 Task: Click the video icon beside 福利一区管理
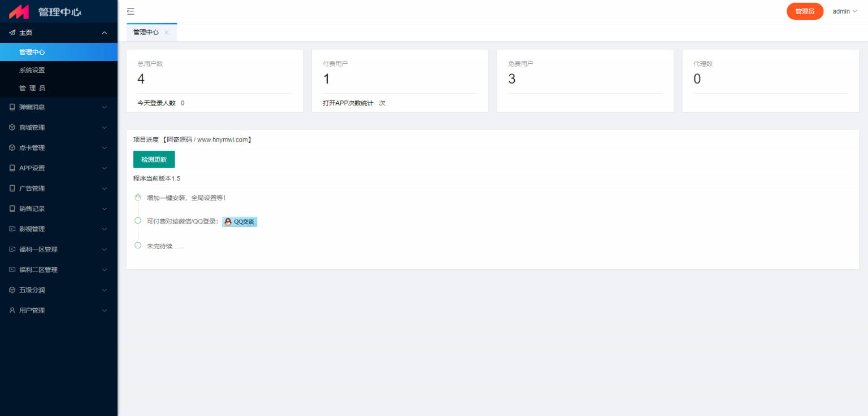(12, 249)
